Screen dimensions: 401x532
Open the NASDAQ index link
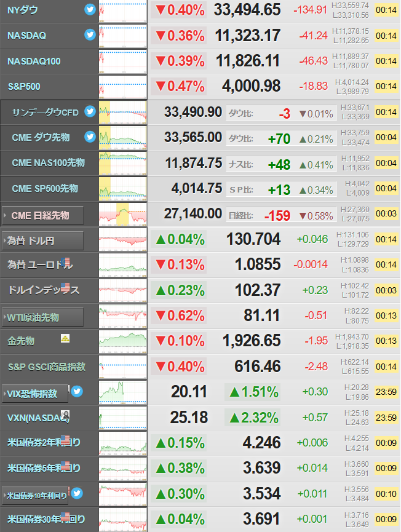click(x=27, y=36)
